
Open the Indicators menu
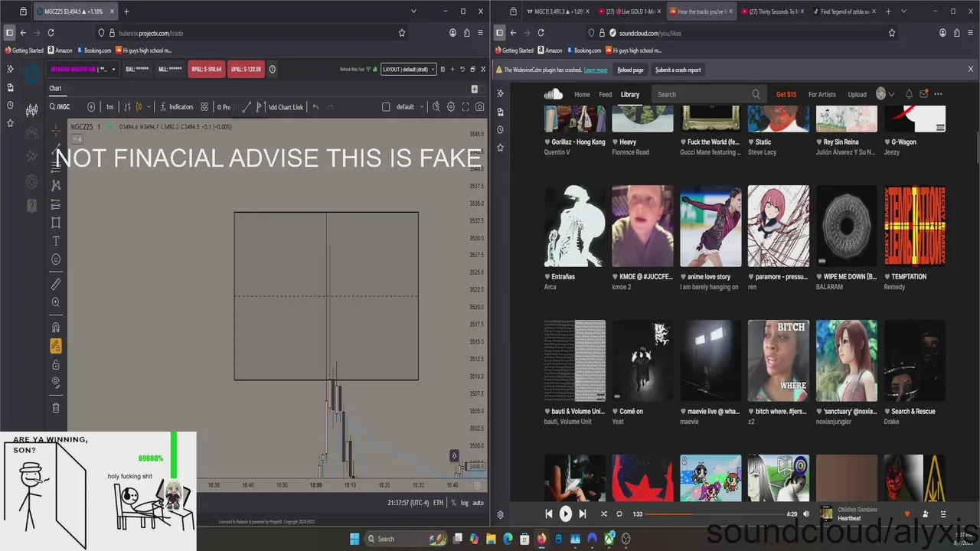click(x=177, y=107)
